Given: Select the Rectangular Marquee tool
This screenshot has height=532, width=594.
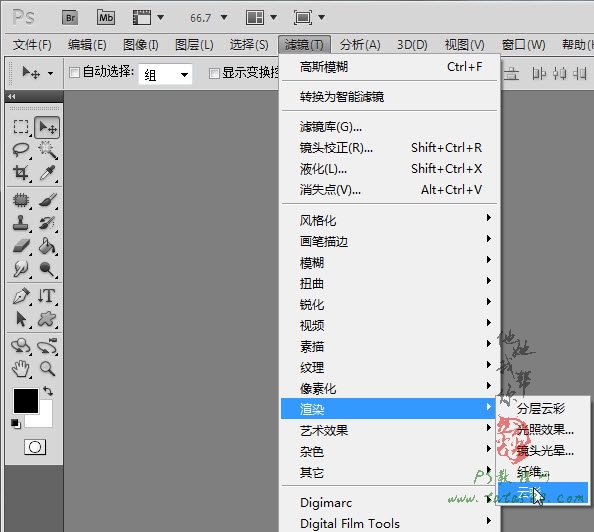Looking at the screenshot, I should 21,127.
